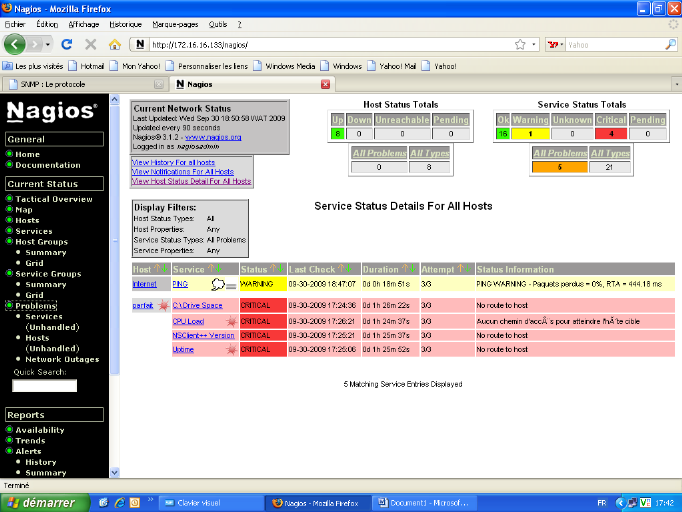Screen dimensions: 682x512
Task: Click the Quick Search input field
Action: click(x=44, y=386)
